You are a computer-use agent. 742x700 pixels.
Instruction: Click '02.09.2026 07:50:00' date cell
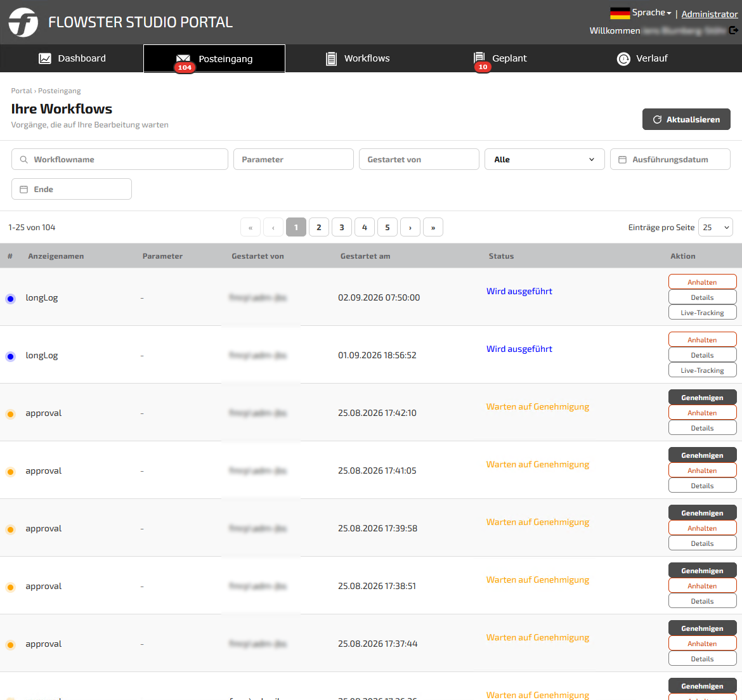coord(379,297)
